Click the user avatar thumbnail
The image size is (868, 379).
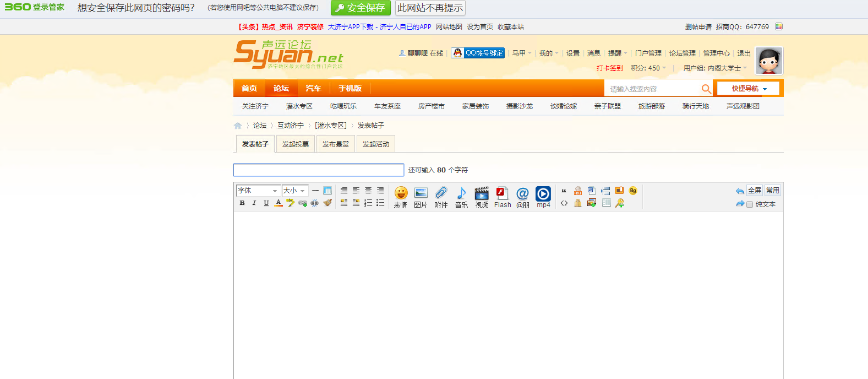click(768, 61)
